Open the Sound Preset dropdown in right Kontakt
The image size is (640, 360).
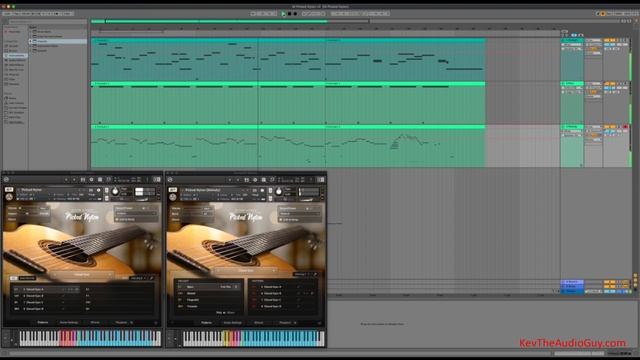coord(299,213)
